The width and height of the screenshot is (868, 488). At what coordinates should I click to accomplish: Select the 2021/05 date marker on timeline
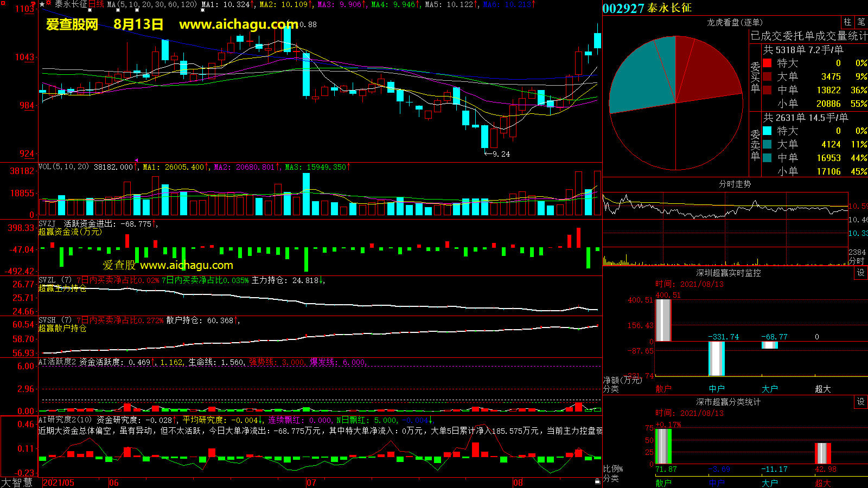pos(59,483)
